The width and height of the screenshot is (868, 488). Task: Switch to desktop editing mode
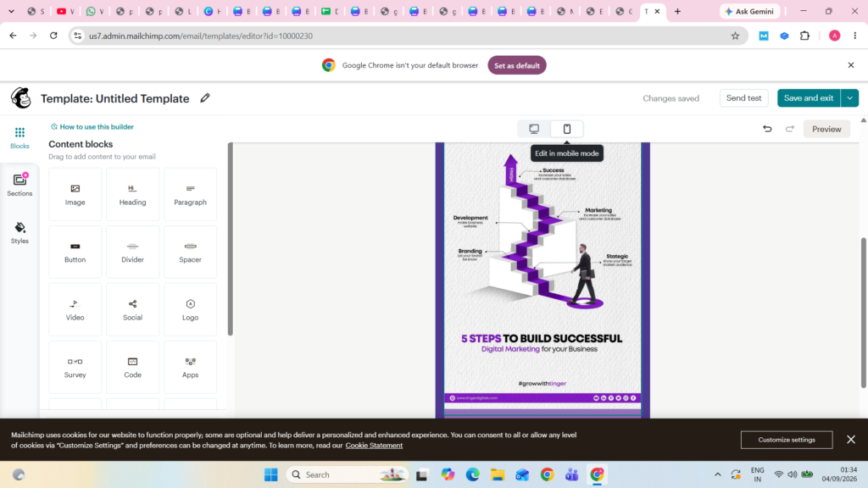click(x=534, y=129)
